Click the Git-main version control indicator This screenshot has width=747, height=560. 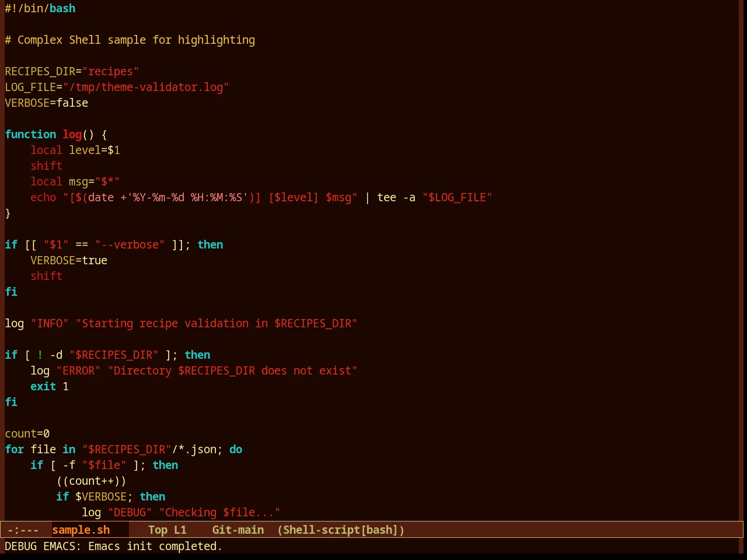tap(238, 530)
